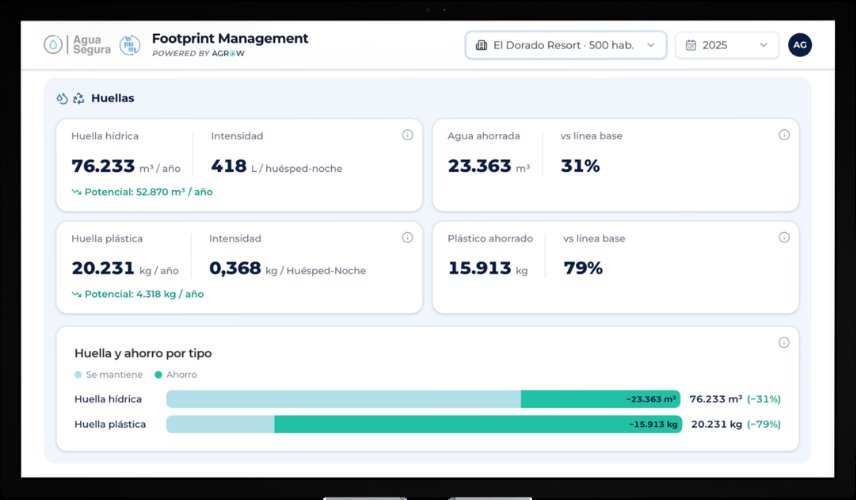Image resolution: width=856 pixels, height=500 pixels.
Task: Click trend-down arrow next to Potencial 4.318 kg
Action: (76, 294)
